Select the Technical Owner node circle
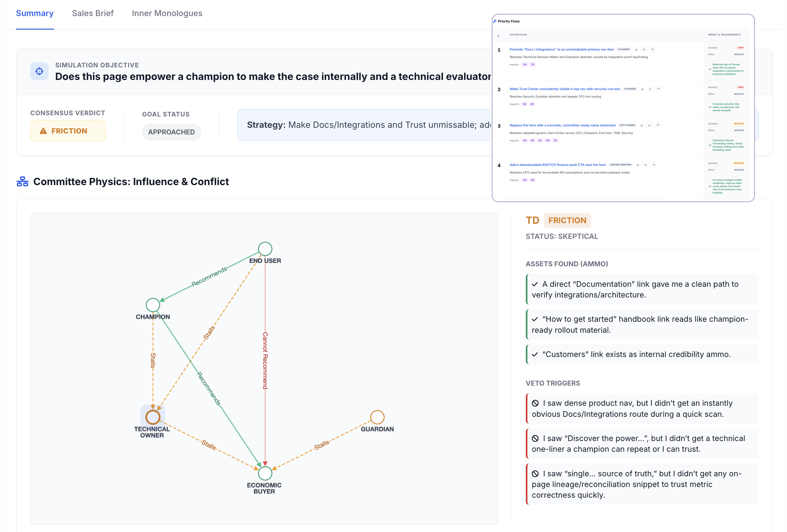 153,417
